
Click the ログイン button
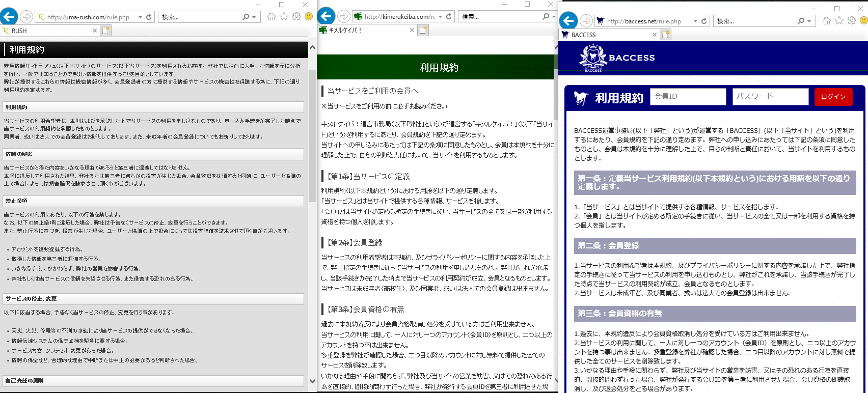click(833, 97)
